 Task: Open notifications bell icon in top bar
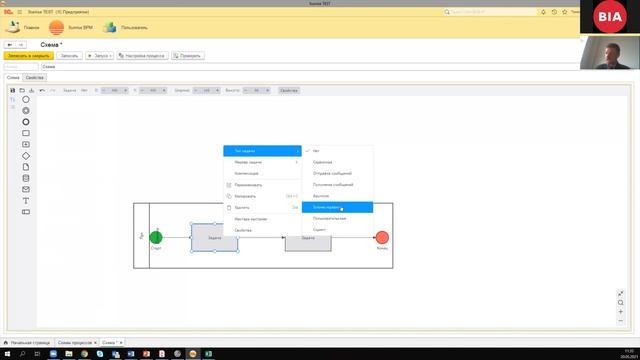pyautogui.click(x=543, y=12)
